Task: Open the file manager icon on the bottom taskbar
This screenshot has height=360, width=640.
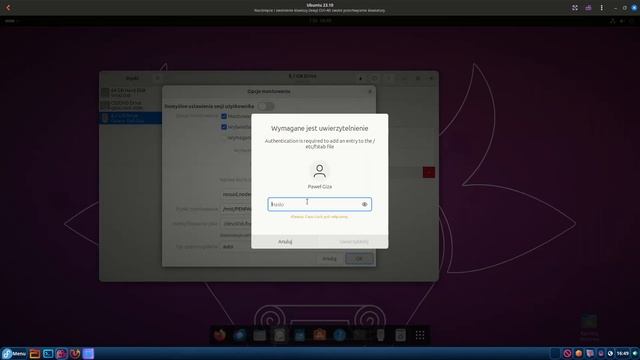Action: (35, 353)
